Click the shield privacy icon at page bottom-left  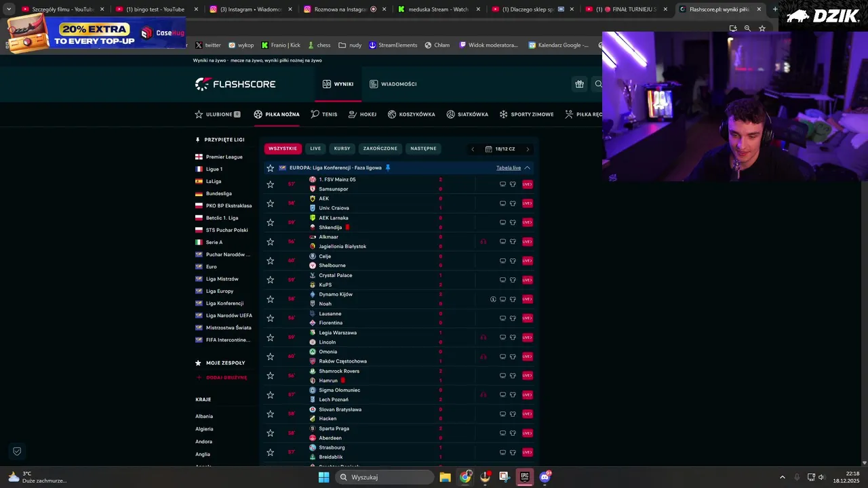(17, 451)
